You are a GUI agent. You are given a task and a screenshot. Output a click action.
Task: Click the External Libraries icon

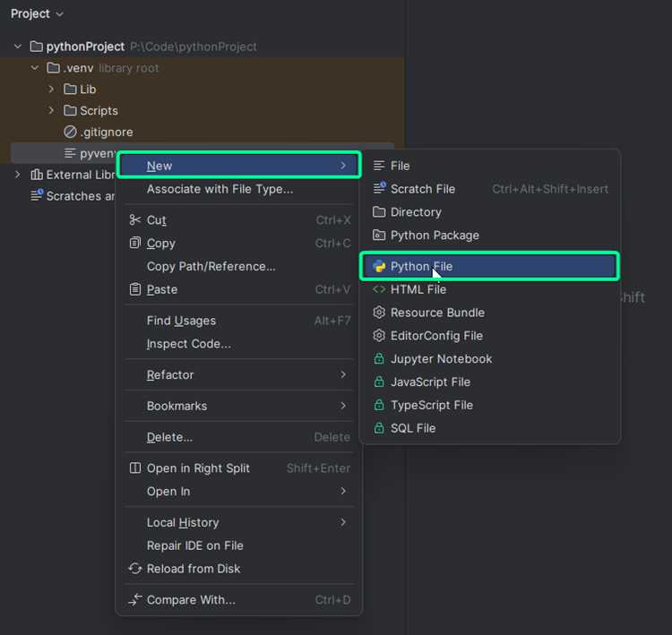tap(37, 175)
